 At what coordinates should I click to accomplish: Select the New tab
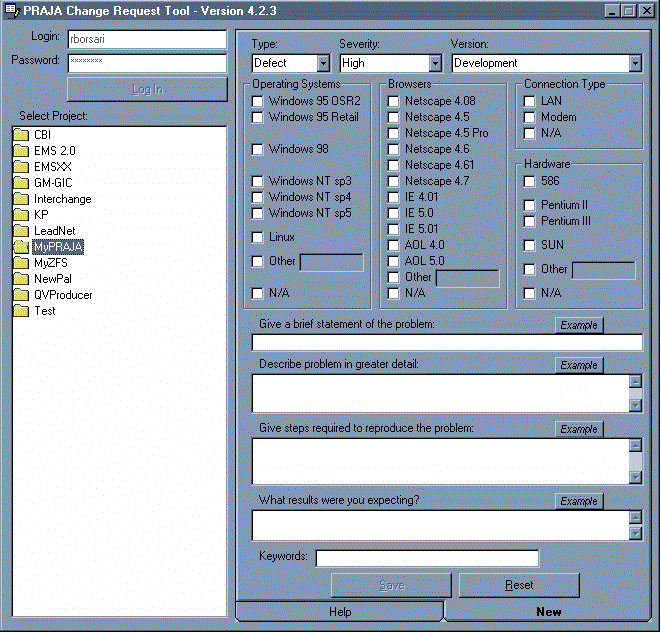point(548,611)
